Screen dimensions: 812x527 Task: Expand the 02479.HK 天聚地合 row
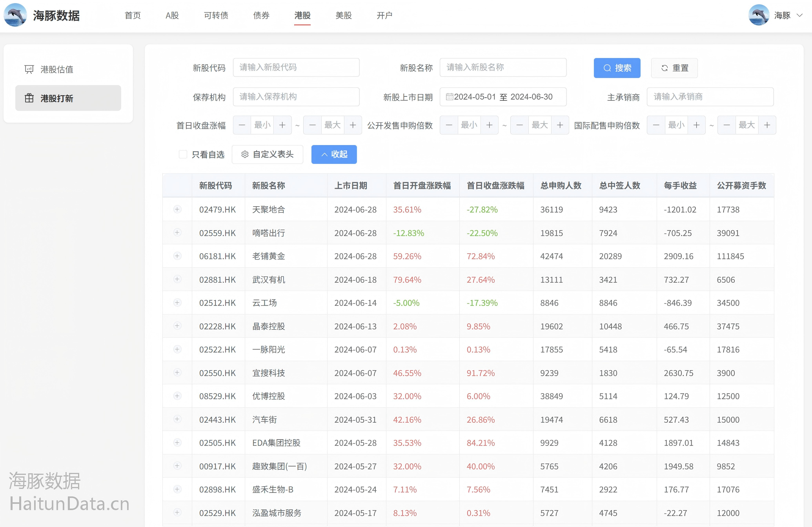coord(177,209)
